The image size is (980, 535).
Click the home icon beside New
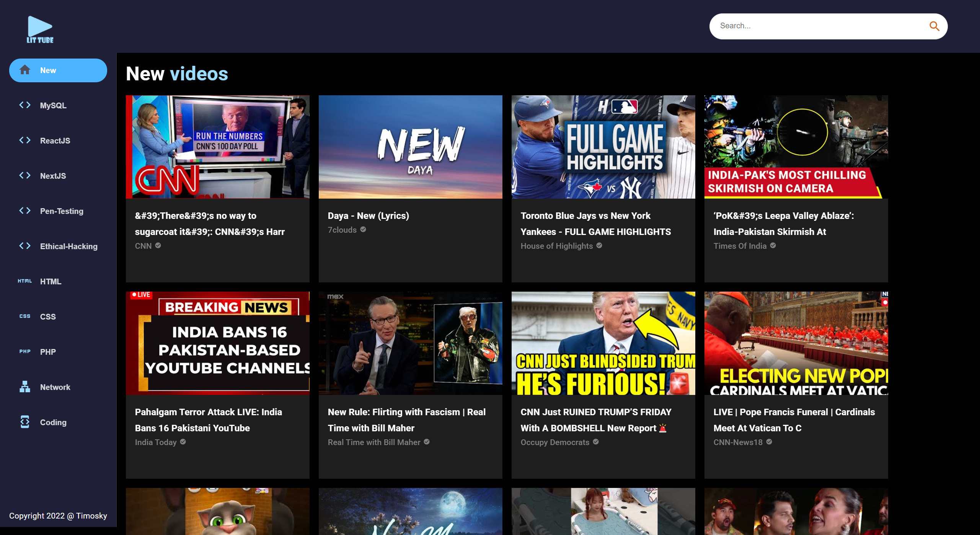25,70
